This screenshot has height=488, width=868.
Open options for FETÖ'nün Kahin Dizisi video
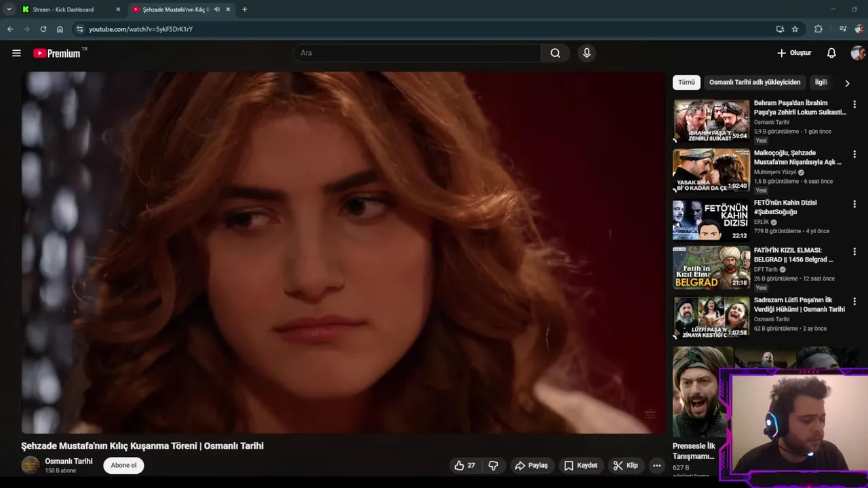[x=854, y=204]
